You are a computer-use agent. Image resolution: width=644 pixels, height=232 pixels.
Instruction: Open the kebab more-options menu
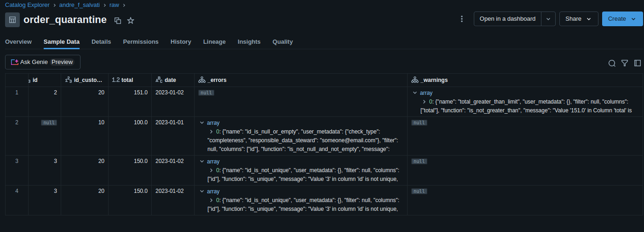(462, 19)
